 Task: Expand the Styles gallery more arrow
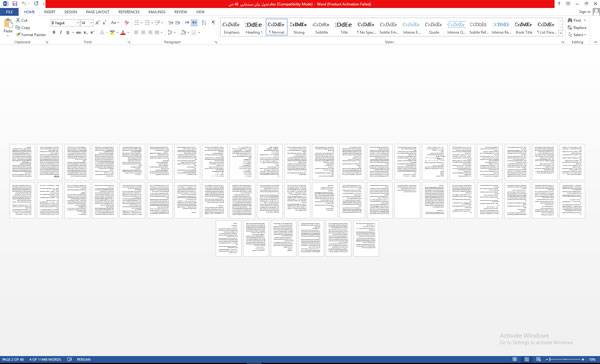click(x=561, y=33)
